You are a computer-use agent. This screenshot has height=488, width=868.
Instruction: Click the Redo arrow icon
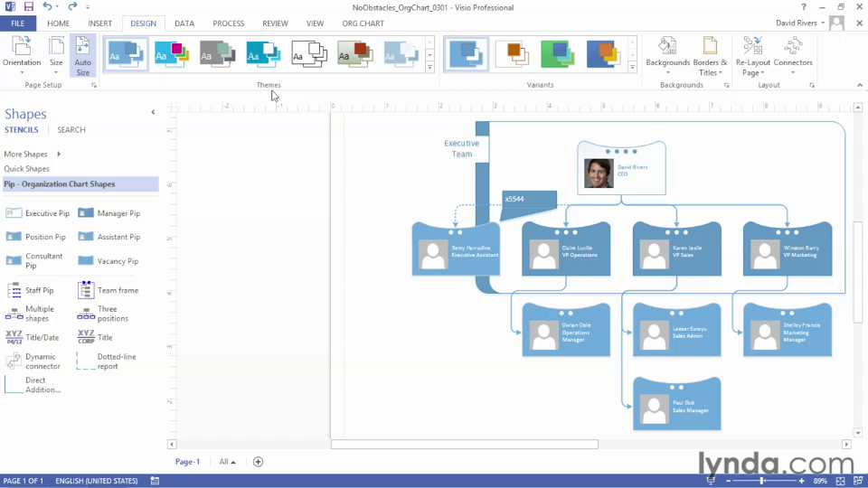coord(72,6)
